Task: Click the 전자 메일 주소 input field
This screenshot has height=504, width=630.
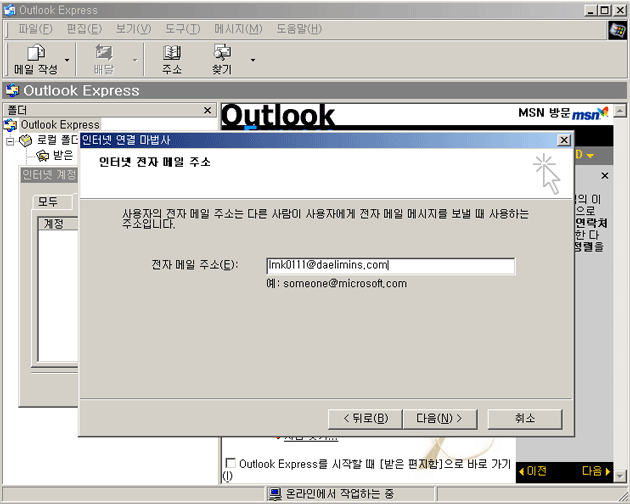Action: tap(391, 266)
